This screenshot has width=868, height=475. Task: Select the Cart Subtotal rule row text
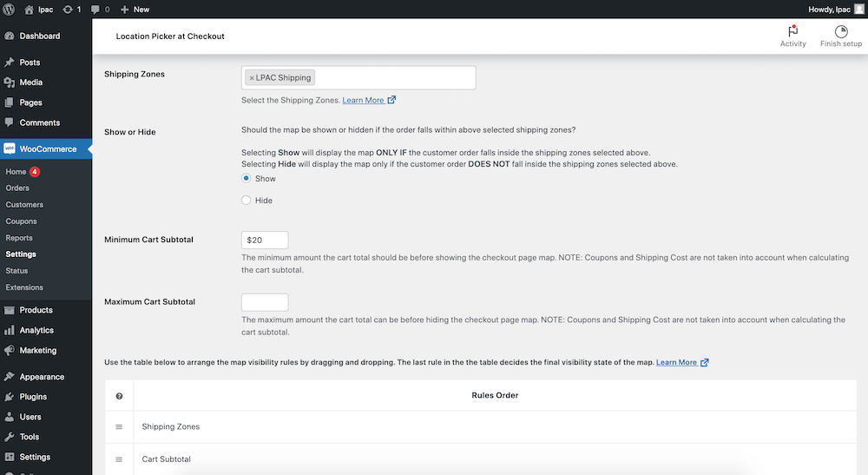166,459
